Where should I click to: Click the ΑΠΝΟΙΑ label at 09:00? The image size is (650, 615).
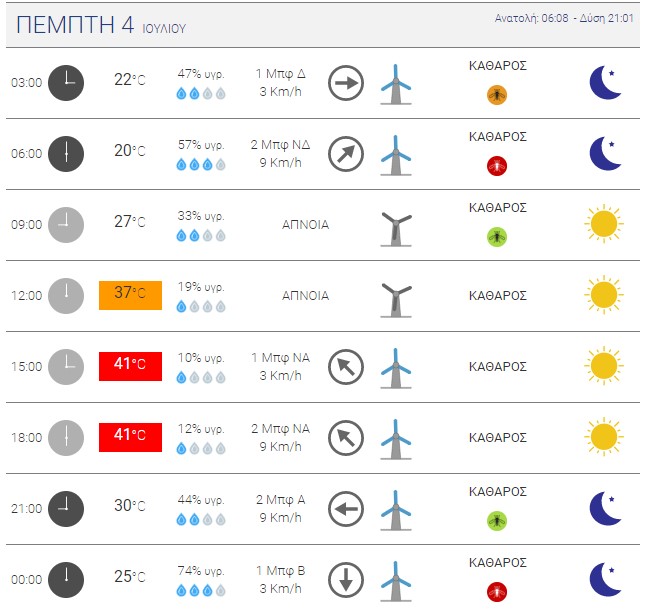(305, 225)
